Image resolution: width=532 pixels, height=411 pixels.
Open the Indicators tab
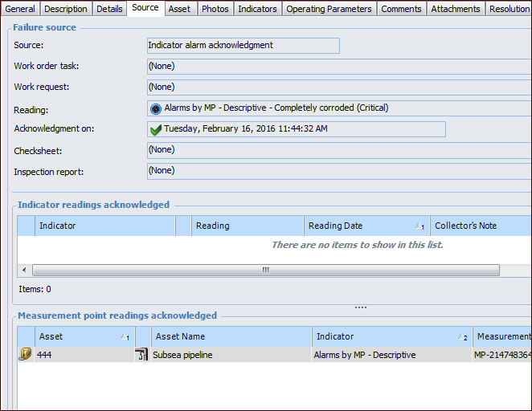tap(257, 9)
